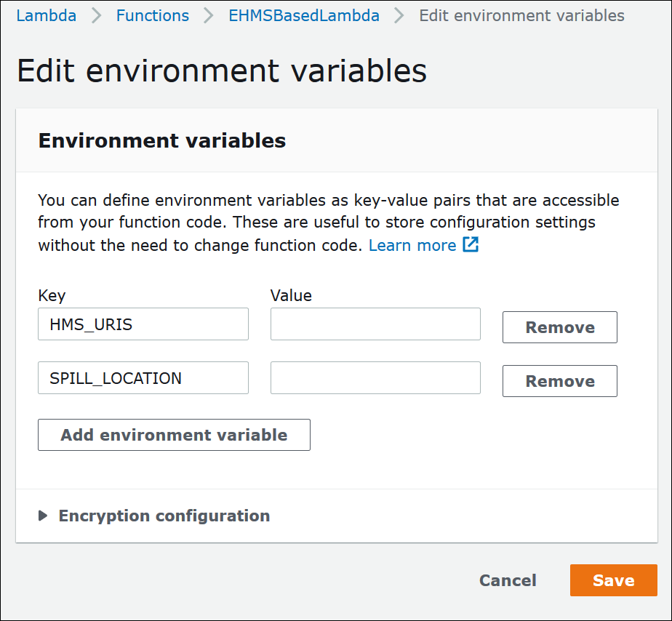
Task: Add a new environment variable
Action: 174,435
